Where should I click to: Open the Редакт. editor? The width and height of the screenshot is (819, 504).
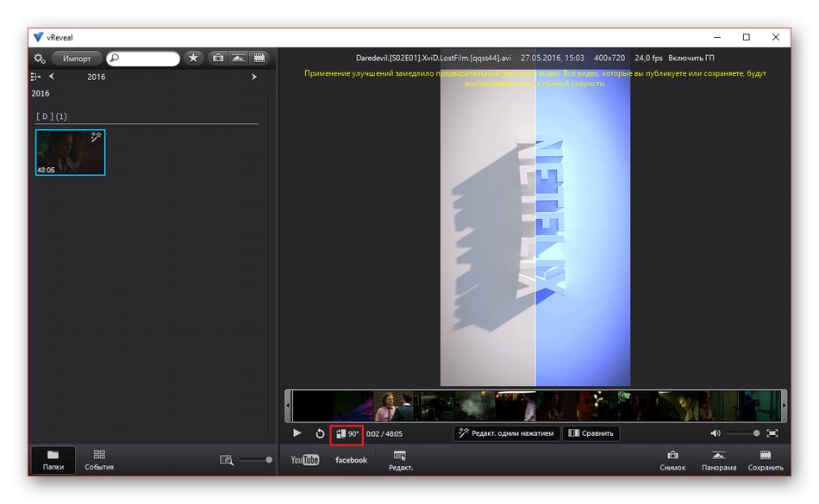[x=401, y=461]
